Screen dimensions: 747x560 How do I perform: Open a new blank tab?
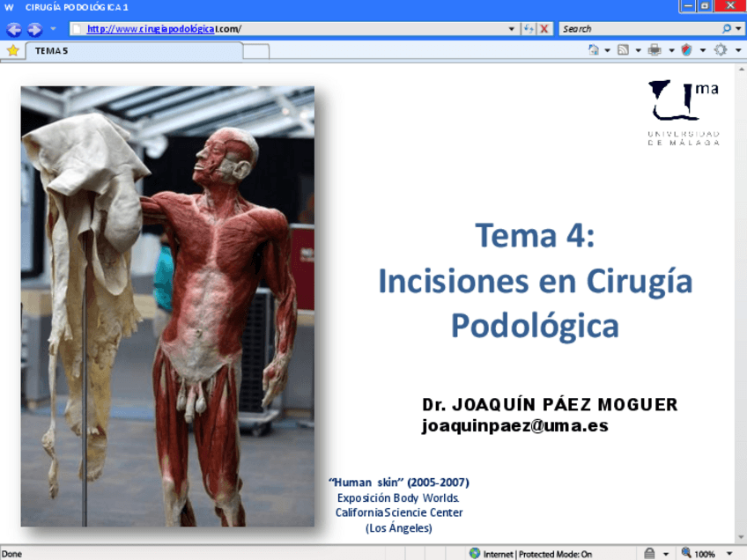pyautogui.click(x=256, y=51)
